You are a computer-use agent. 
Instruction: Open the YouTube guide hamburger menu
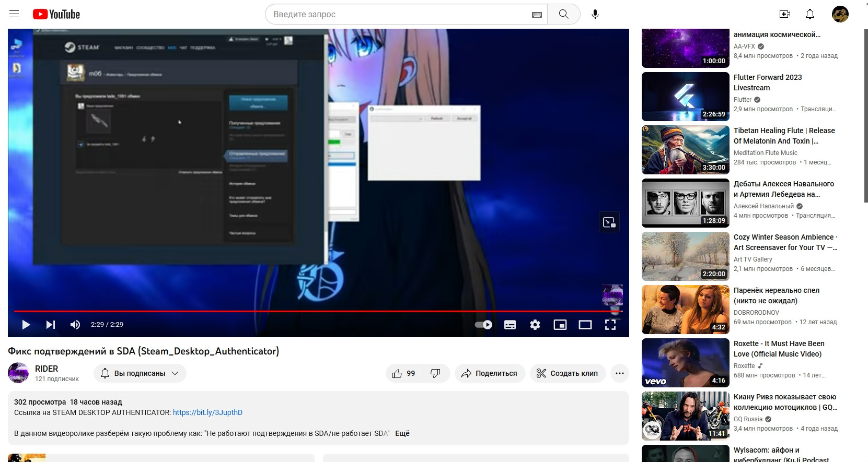(14, 14)
